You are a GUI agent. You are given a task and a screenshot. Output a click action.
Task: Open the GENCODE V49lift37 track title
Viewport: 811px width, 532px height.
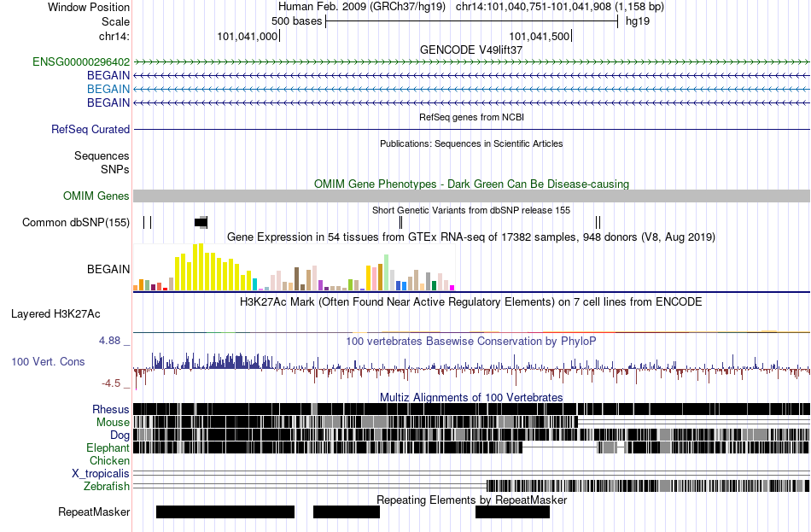[x=471, y=50]
